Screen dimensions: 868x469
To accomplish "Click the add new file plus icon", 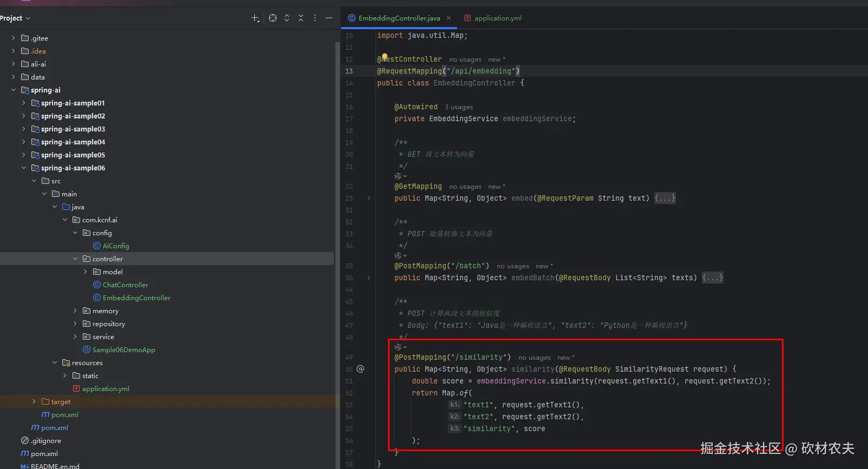I will pos(255,18).
